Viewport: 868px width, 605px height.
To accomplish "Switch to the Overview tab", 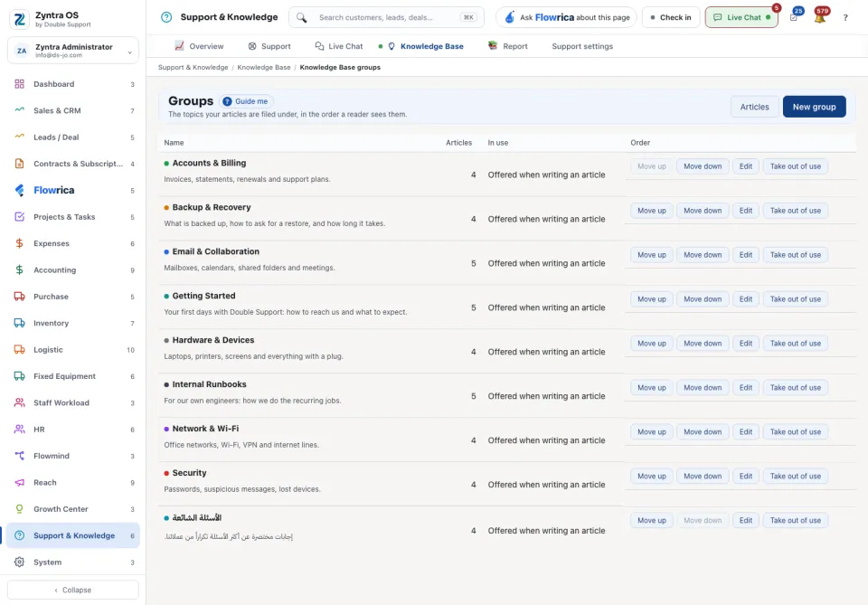I will pos(199,46).
